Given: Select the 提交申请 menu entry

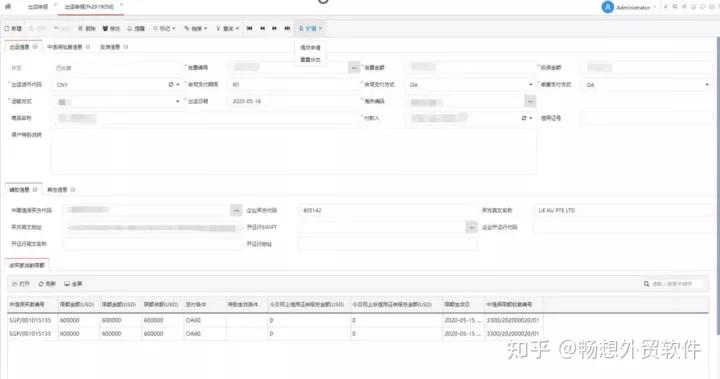Looking at the screenshot, I should 310,47.
